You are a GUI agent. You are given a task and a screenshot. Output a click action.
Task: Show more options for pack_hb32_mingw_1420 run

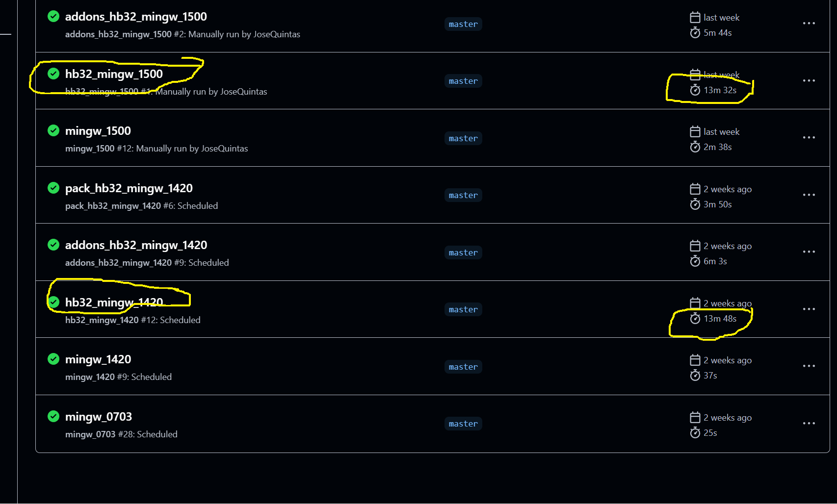click(x=809, y=195)
